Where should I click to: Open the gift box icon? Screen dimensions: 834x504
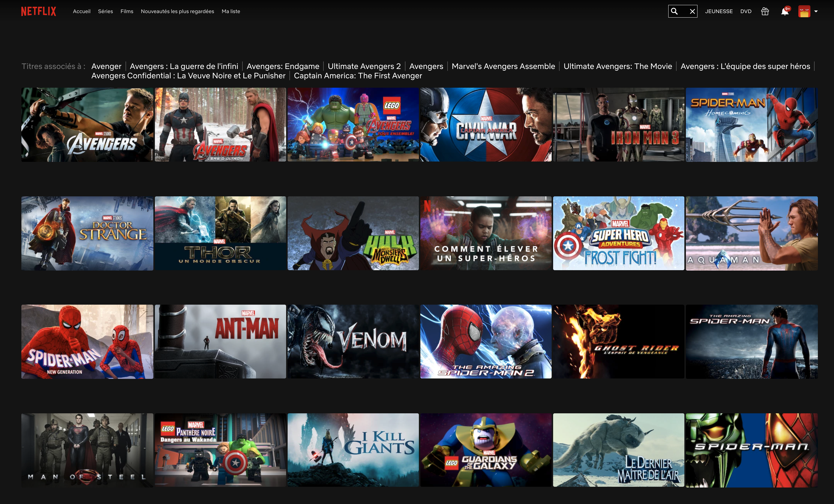[x=765, y=11]
